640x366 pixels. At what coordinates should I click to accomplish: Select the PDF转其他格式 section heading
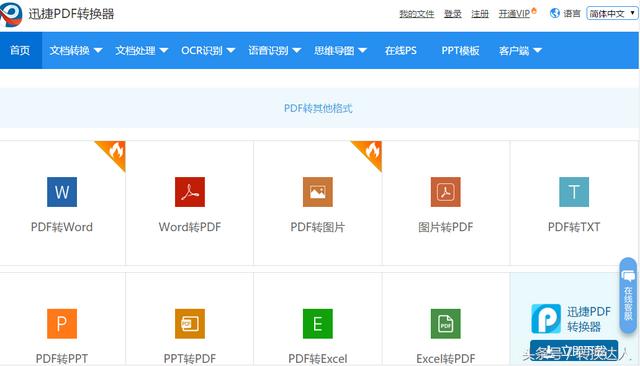(x=318, y=109)
